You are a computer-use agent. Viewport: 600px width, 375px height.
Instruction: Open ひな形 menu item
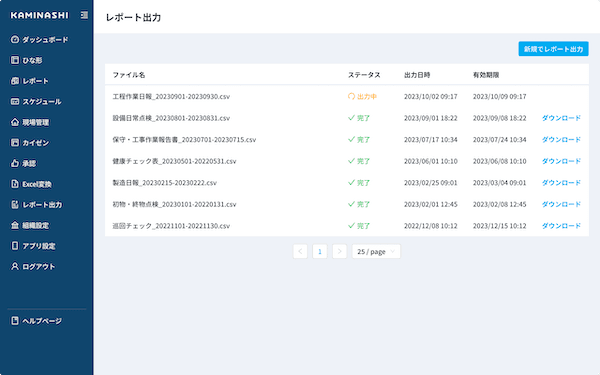32,60
